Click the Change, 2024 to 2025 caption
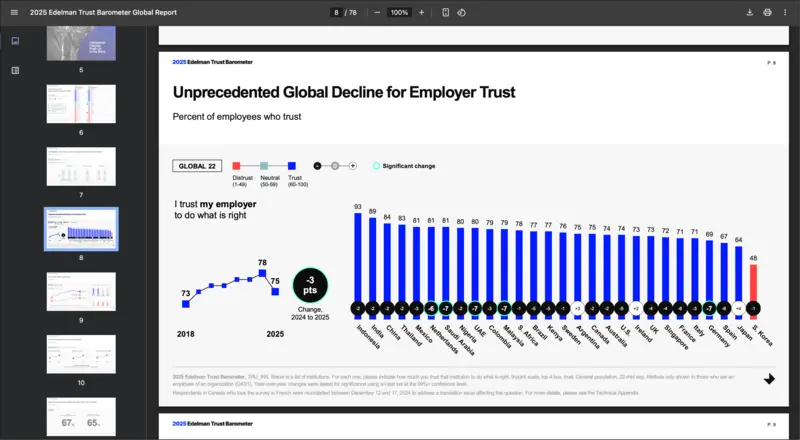The height and width of the screenshot is (440, 800). coord(310,313)
